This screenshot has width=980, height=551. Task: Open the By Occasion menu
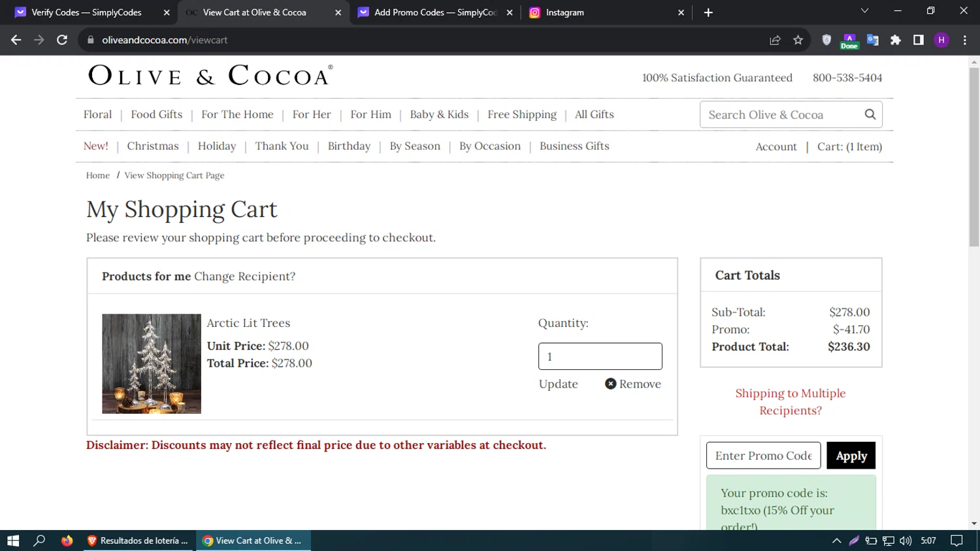click(x=490, y=146)
